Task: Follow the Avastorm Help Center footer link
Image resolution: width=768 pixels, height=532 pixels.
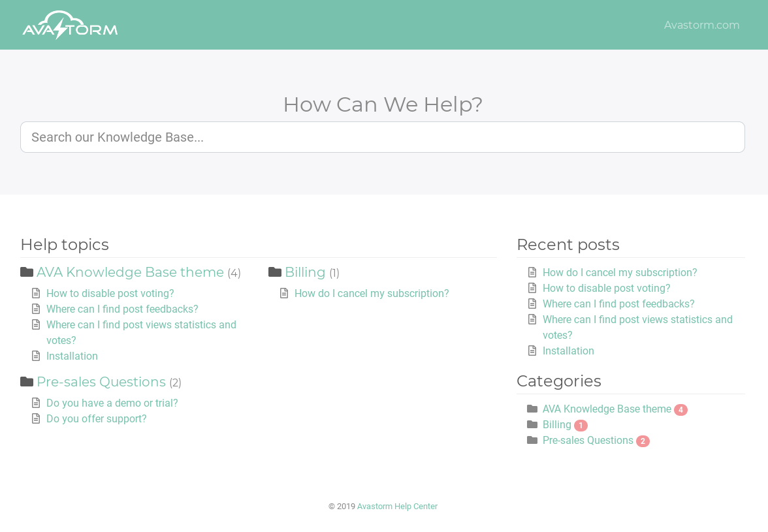Action: pyautogui.click(x=397, y=506)
